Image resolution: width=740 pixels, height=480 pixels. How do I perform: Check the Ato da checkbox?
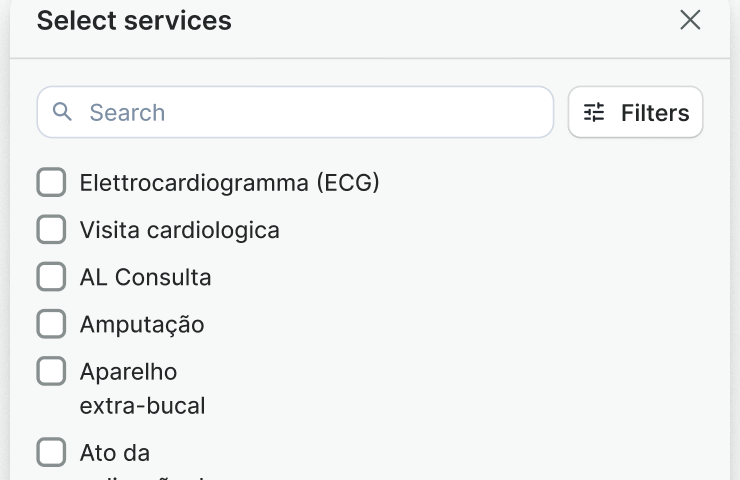(x=51, y=452)
